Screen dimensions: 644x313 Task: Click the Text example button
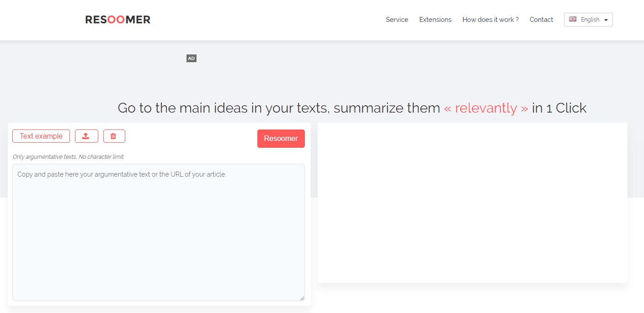tap(41, 136)
